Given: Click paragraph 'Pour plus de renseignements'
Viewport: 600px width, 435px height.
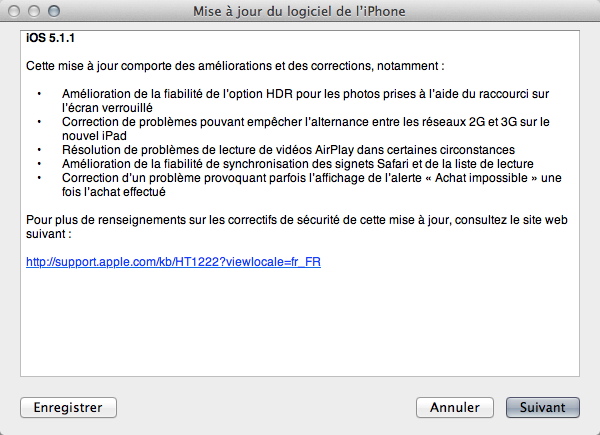Looking at the screenshot, I should click(x=297, y=226).
